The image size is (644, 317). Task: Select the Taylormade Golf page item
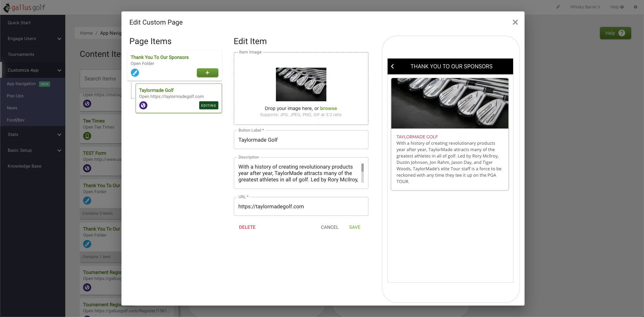(x=179, y=98)
